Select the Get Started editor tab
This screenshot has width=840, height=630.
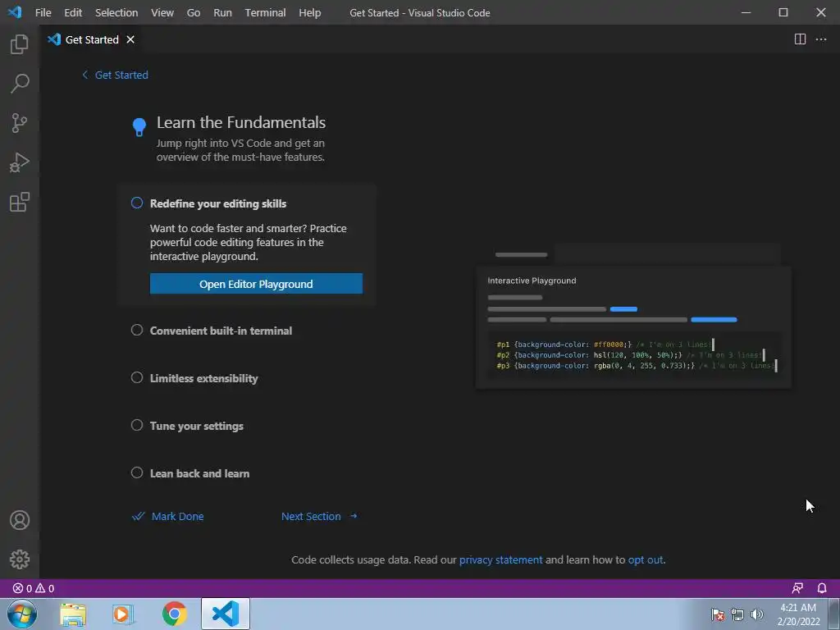click(91, 39)
